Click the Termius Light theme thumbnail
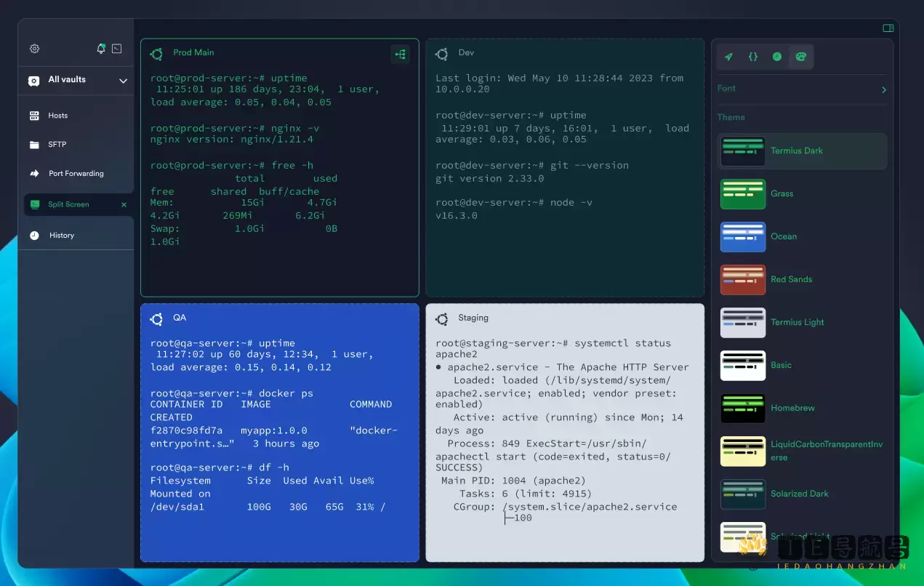924x586 pixels. (743, 323)
